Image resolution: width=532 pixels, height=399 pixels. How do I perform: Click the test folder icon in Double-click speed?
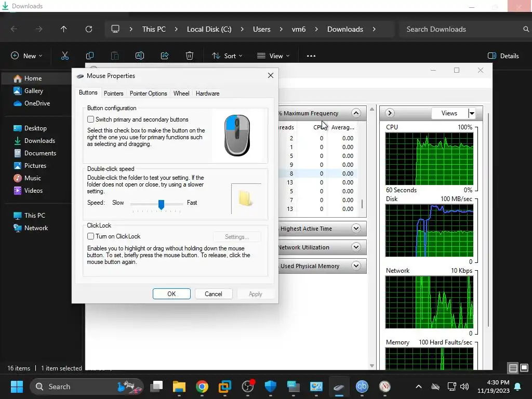click(x=245, y=199)
